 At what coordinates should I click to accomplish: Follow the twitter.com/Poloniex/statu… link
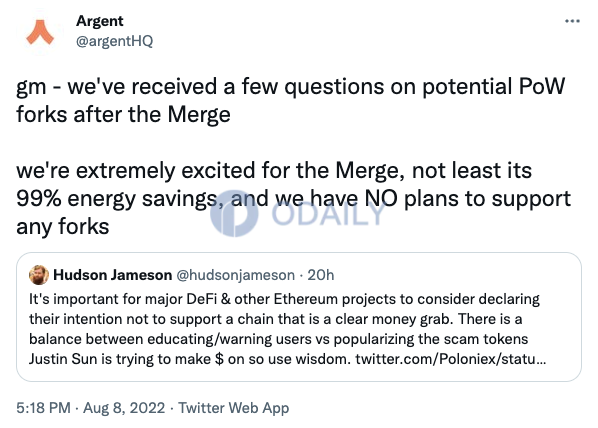click(451, 359)
